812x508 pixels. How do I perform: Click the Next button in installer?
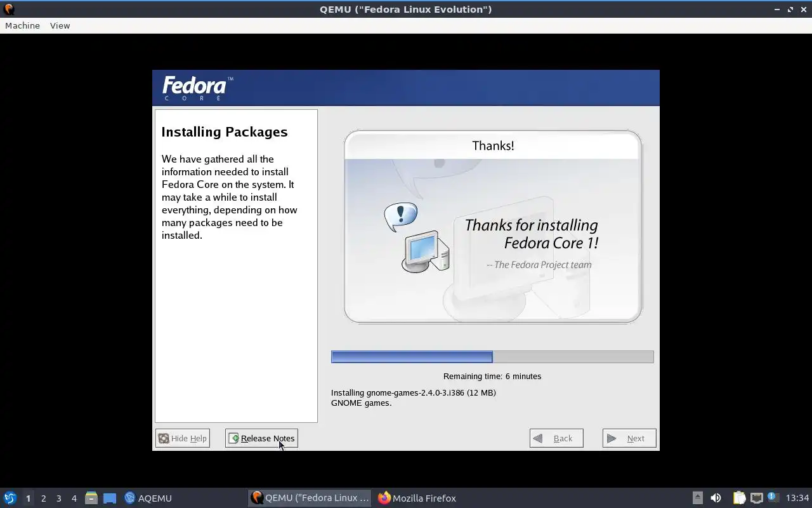click(x=629, y=438)
